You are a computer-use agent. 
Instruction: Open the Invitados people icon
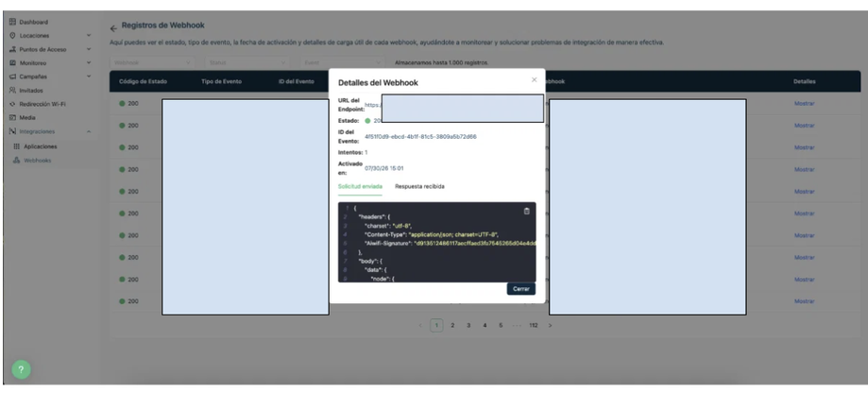(x=12, y=91)
